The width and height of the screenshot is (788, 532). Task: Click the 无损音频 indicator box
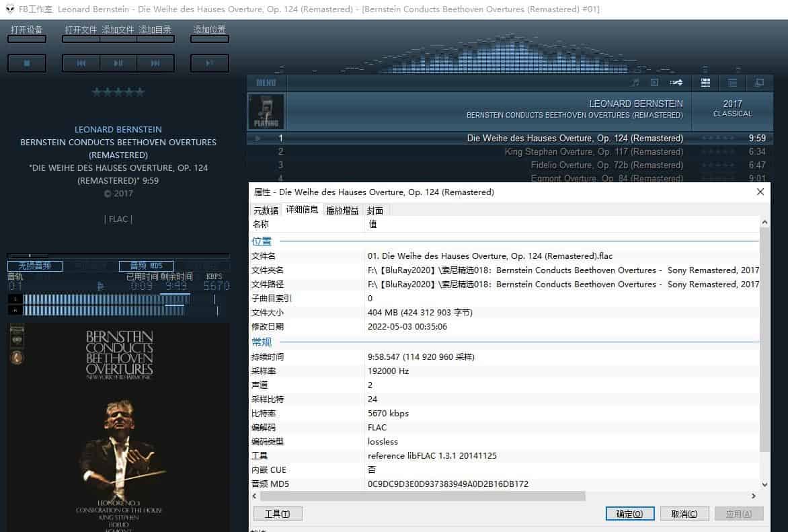(x=35, y=266)
